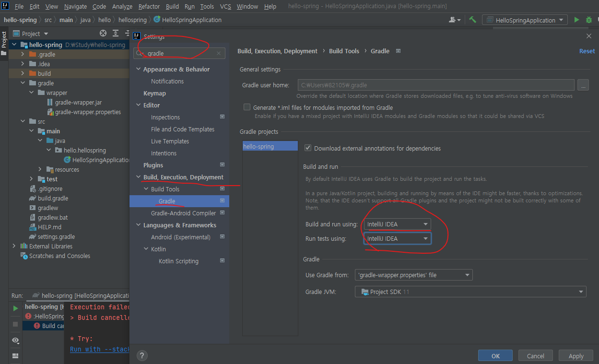Open the File menu
The width and height of the screenshot is (599, 364).
pos(19,6)
